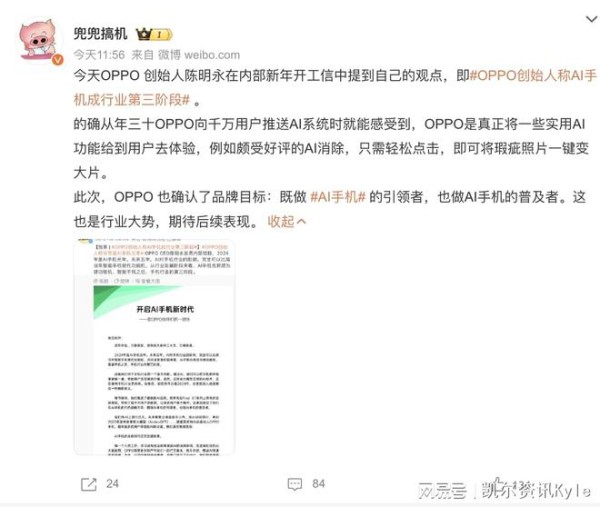600x507 pixels.
Task: Click the pig avatar profile picture
Action: click(x=40, y=41)
